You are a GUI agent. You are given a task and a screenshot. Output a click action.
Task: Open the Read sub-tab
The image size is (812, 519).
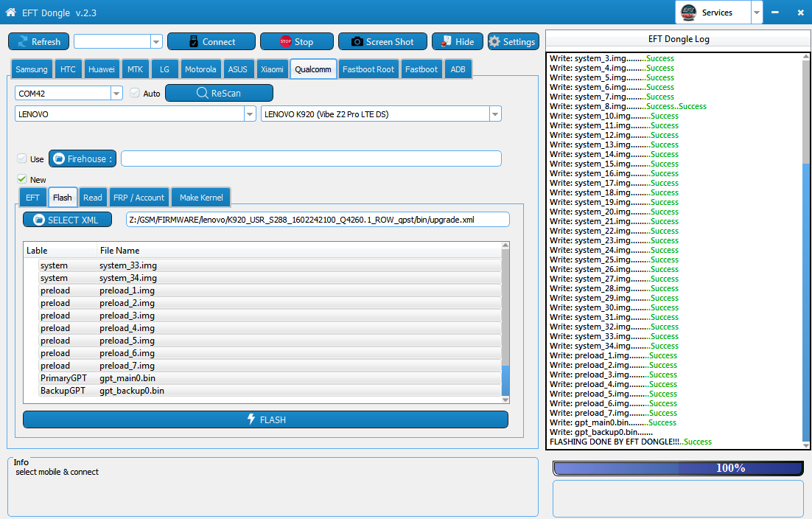(x=93, y=198)
